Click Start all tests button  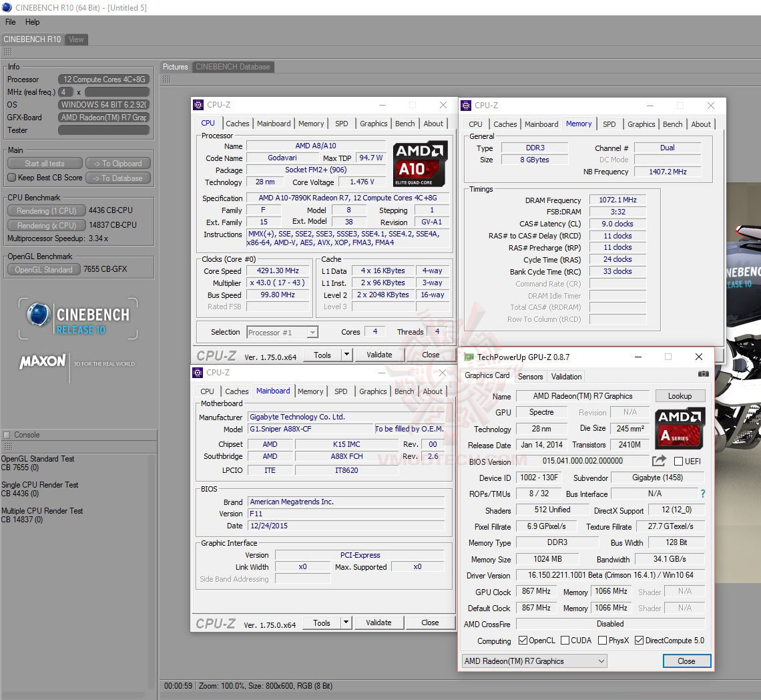(x=45, y=163)
